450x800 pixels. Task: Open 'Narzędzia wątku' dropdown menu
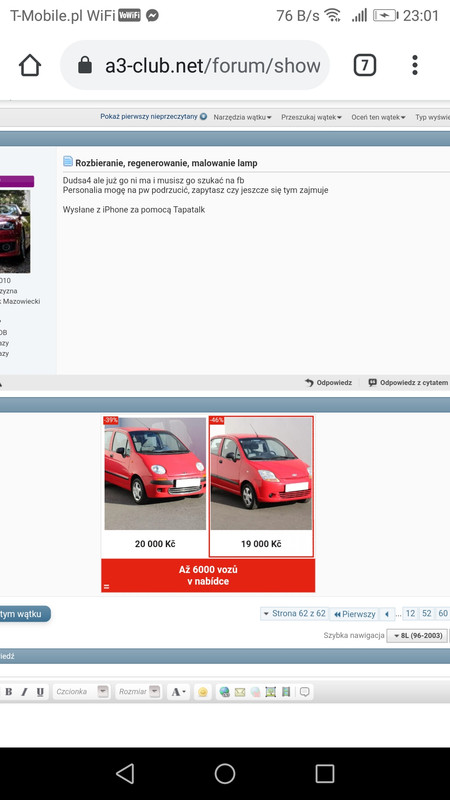pos(242,117)
